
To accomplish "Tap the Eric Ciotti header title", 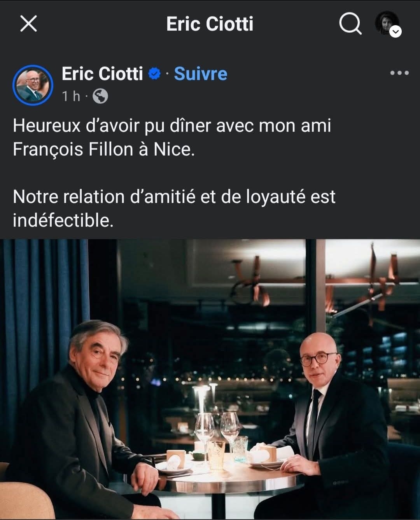I will pos(210,24).
